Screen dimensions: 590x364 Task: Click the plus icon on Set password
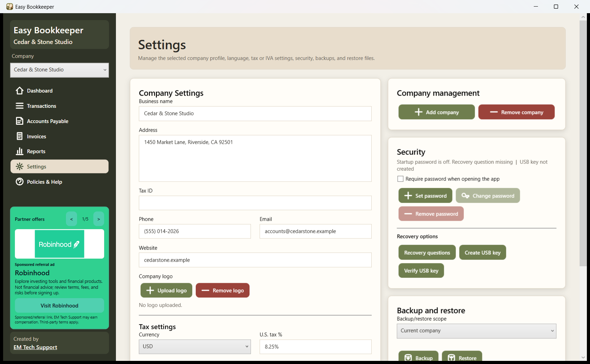(x=408, y=196)
